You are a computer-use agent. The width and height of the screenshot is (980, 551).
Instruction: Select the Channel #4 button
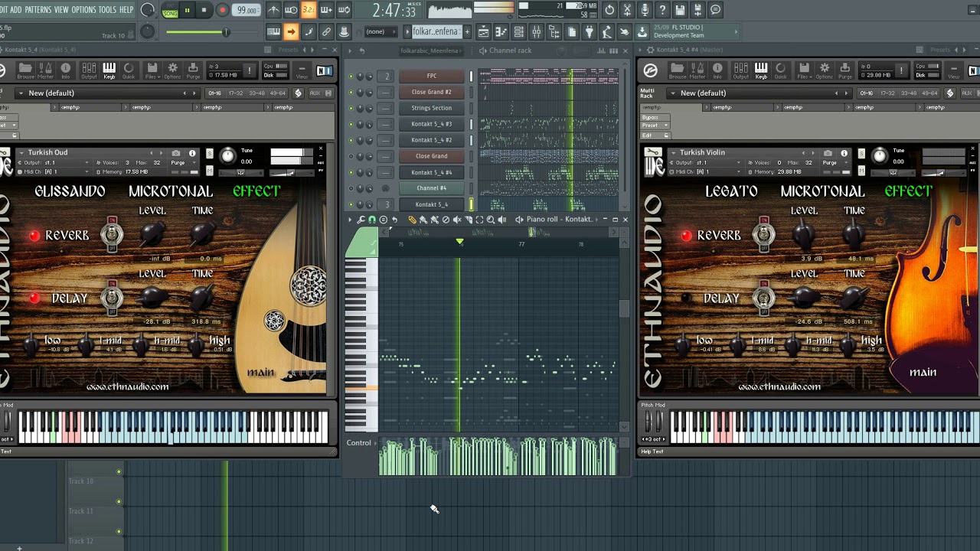[x=432, y=188]
